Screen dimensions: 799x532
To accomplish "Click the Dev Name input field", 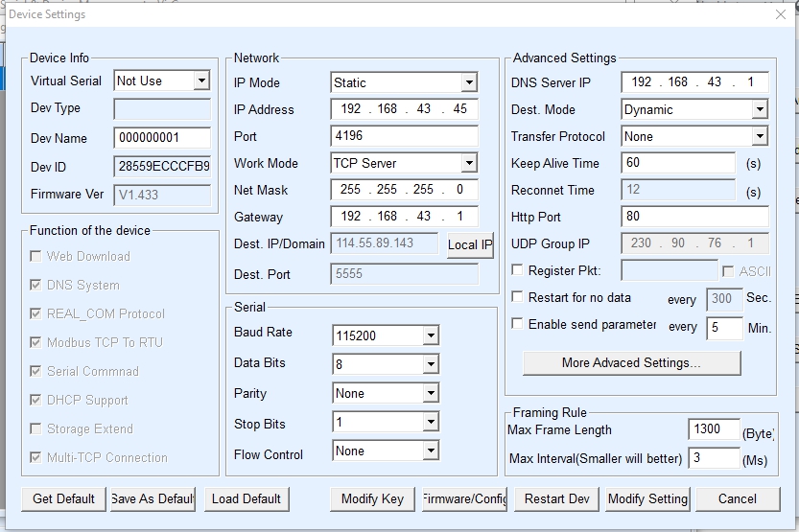I will [161, 138].
